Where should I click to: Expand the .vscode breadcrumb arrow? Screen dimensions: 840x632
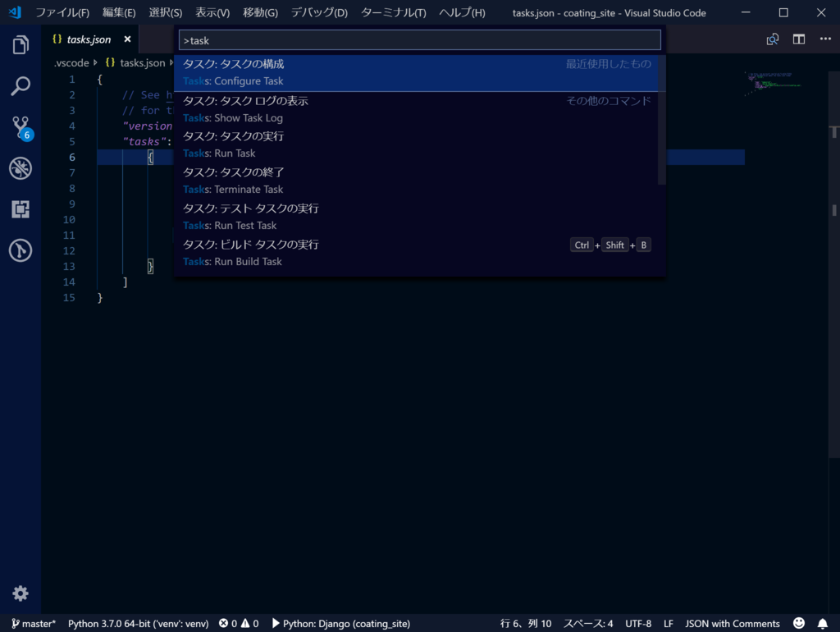95,62
